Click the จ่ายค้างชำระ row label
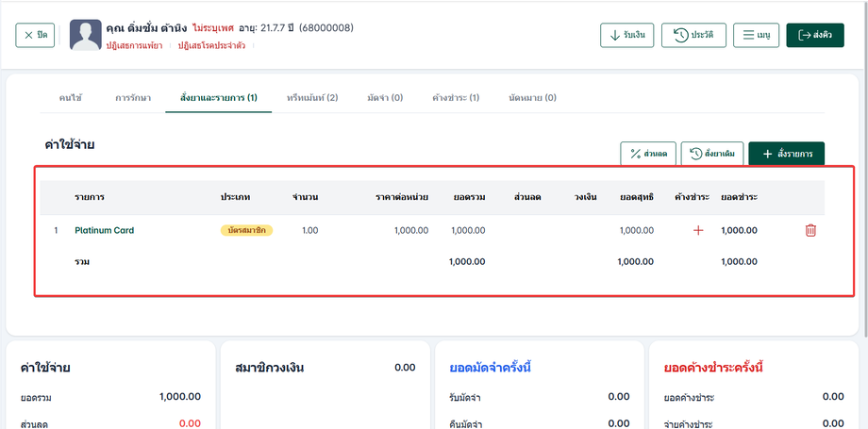 687,424
